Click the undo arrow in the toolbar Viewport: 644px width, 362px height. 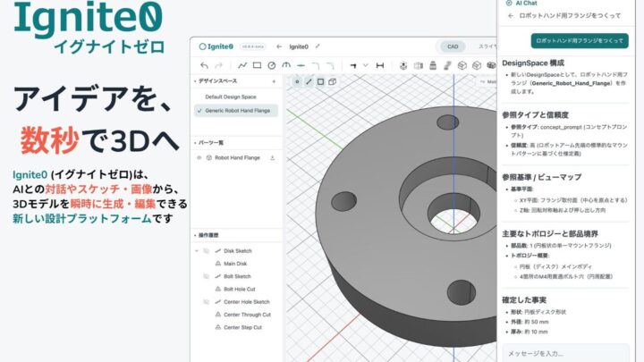(204, 65)
